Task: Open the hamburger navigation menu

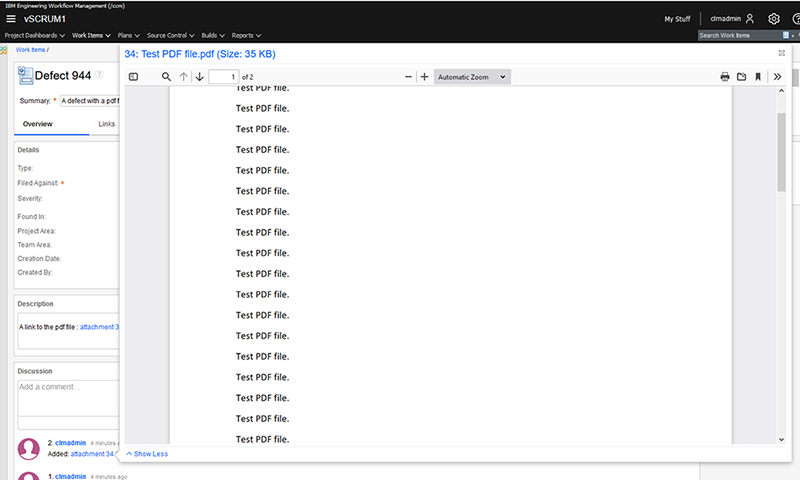Action: coord(11,18)
